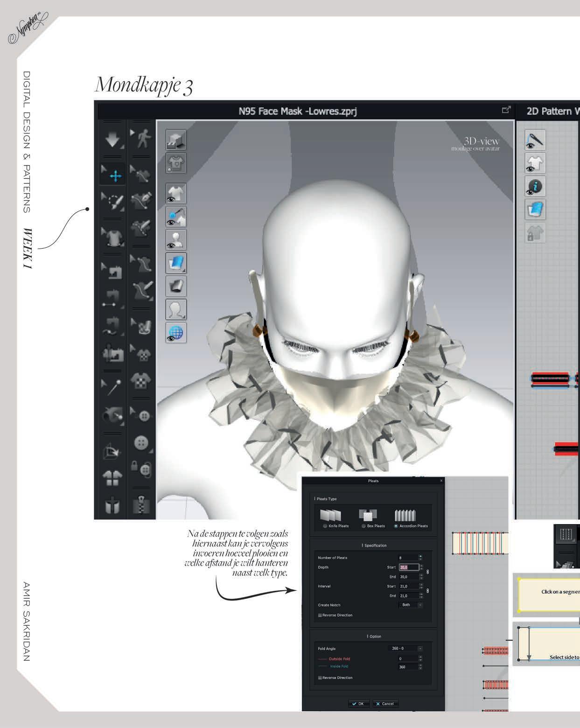
Task: Click the garment style t-shirt icon
Action: 176,163
